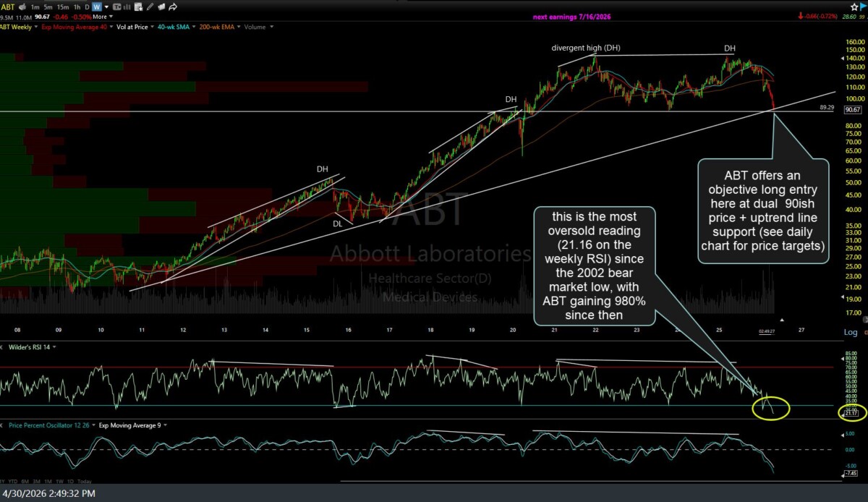Click the ABT ticker symbol field
This screenshot has height=502, width=868.
pos(7,7)
